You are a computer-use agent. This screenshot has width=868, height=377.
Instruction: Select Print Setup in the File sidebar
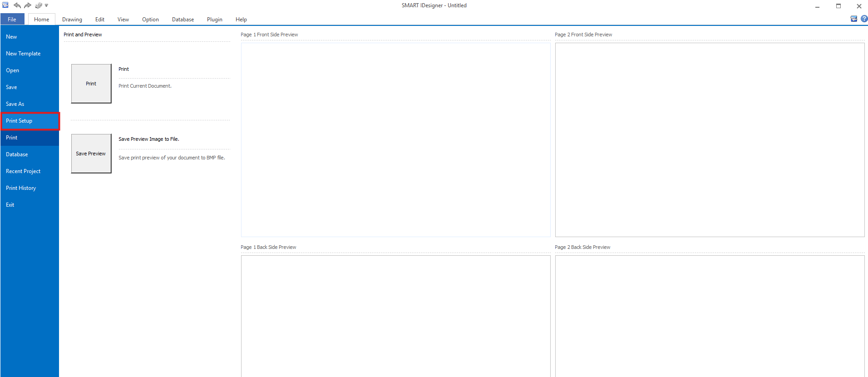30,121
